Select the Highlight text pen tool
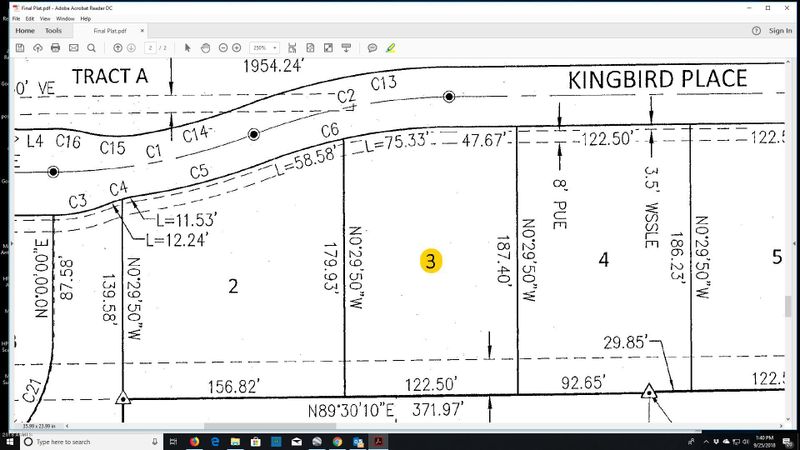This screenshot has width=800, height=450. pyautogui.click(x=390, y=48)
